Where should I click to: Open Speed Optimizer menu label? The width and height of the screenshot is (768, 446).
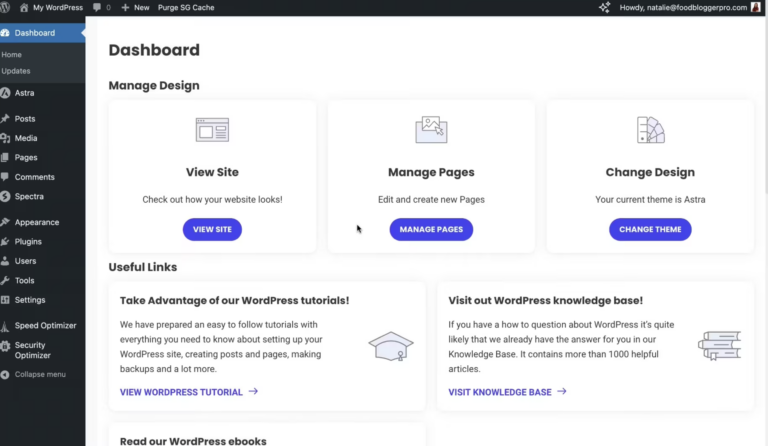point(46,326)
